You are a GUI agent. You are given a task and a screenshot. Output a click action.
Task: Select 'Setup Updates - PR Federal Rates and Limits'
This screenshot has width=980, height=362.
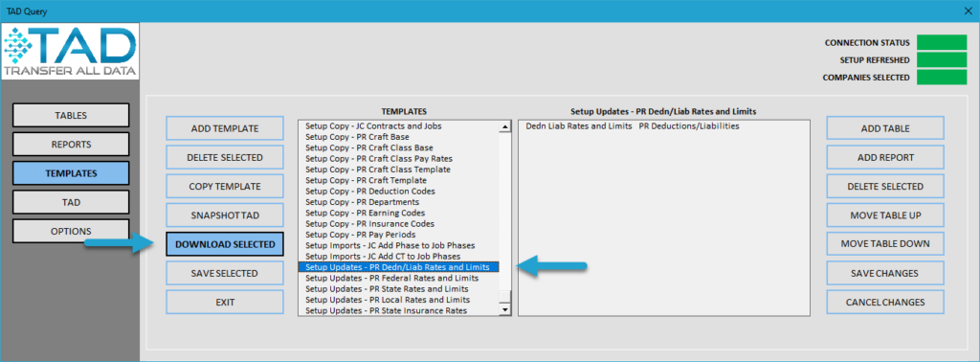tap(399, 278)
